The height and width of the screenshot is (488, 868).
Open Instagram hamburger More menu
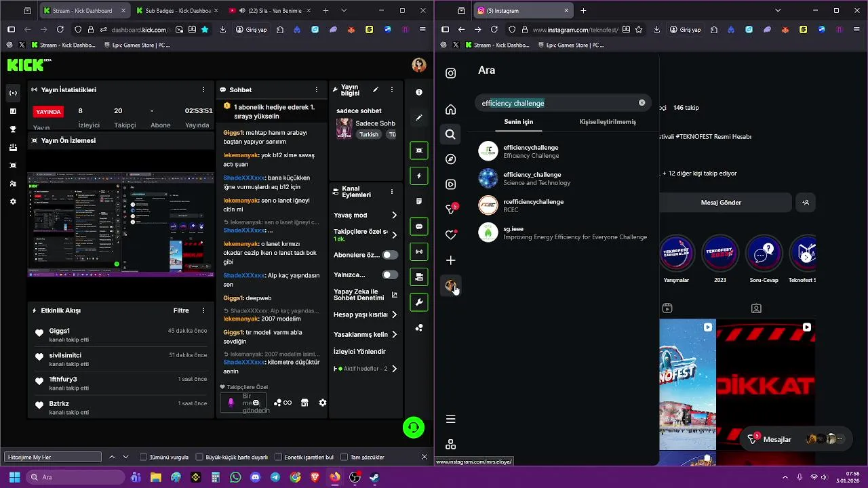(450, 419)
